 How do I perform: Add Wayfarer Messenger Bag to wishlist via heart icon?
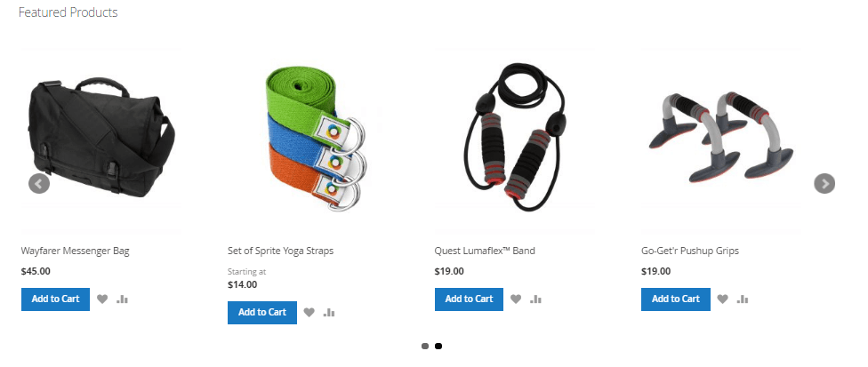(x=102, y=299)
